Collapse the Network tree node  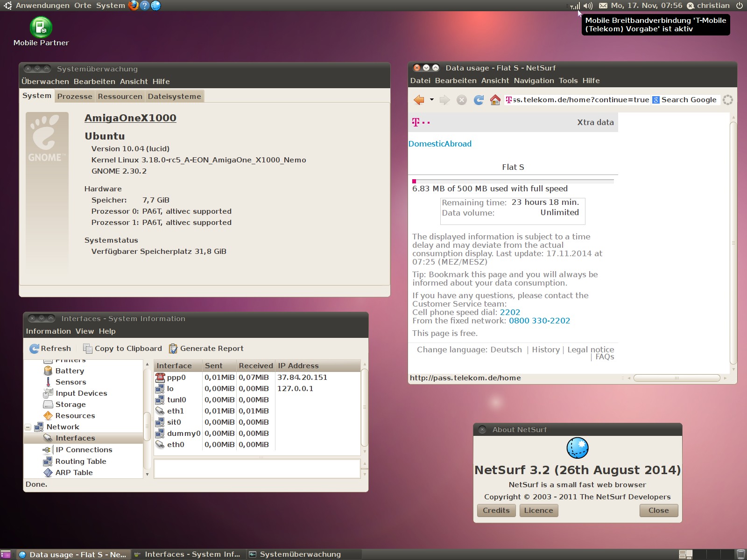click(x=28, y=427)
